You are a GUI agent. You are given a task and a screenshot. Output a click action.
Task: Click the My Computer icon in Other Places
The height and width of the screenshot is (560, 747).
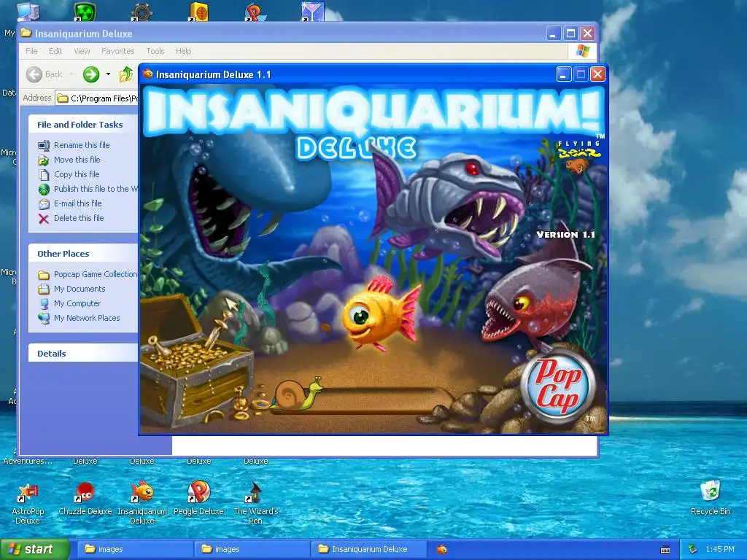[44, 304]
